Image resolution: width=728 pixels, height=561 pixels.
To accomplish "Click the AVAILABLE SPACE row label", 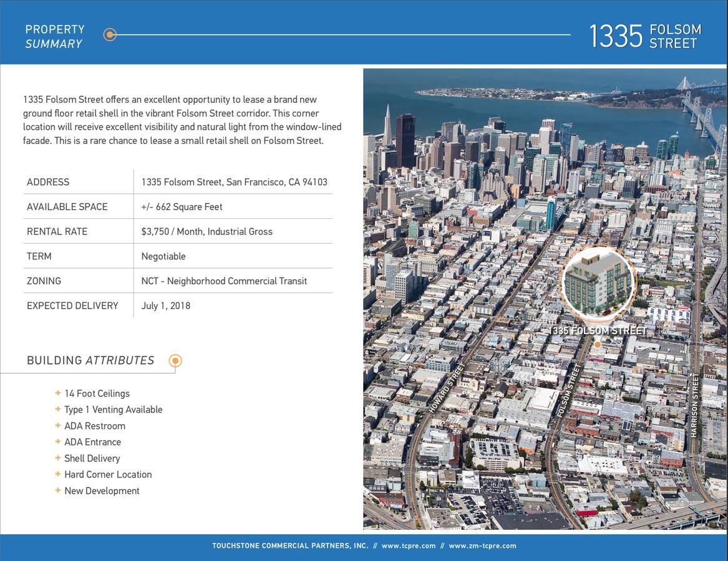I will pos(67,207).
